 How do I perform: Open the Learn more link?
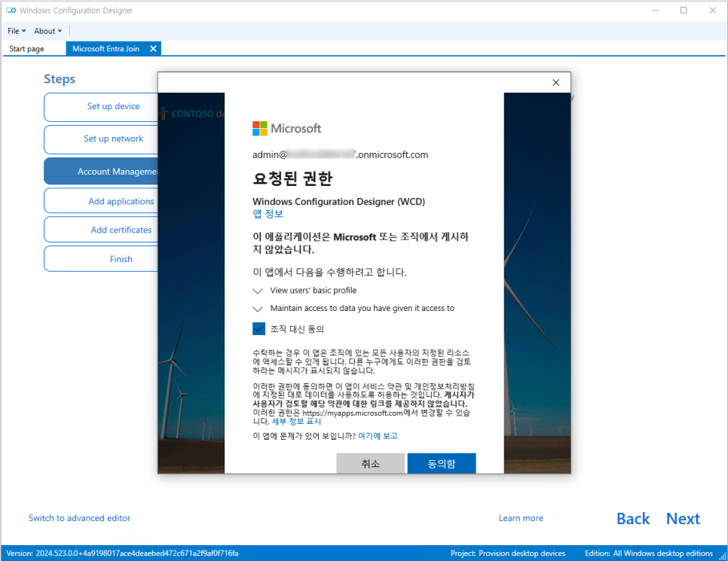521,518
